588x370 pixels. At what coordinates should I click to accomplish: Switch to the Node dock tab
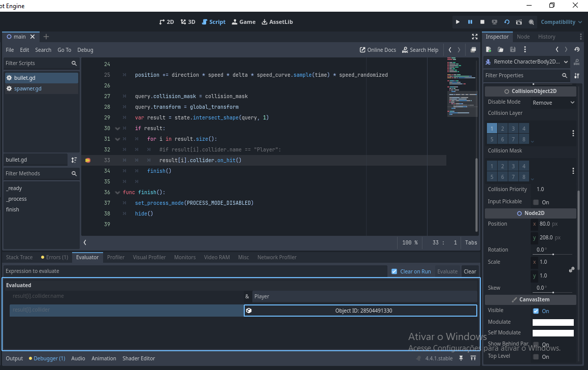(x=523, y=37)
